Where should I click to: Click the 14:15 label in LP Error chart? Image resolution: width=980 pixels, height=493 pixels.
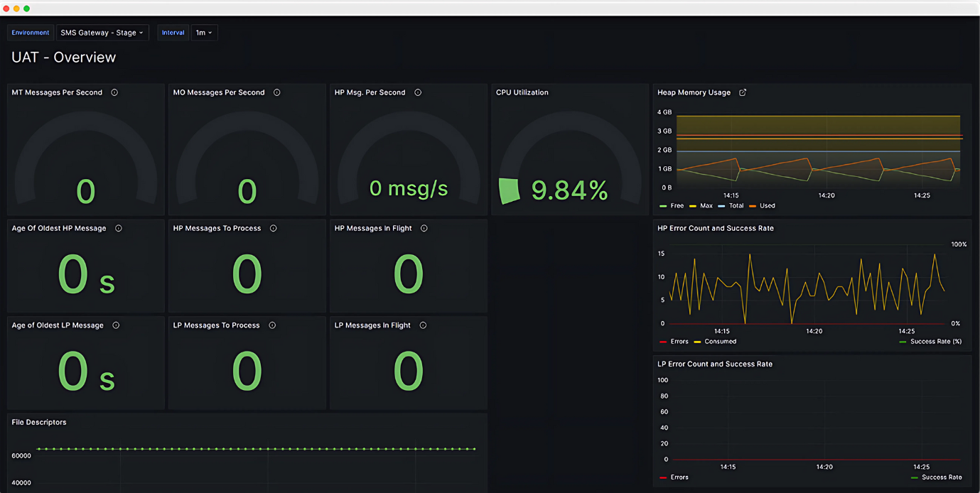[727, 467]
